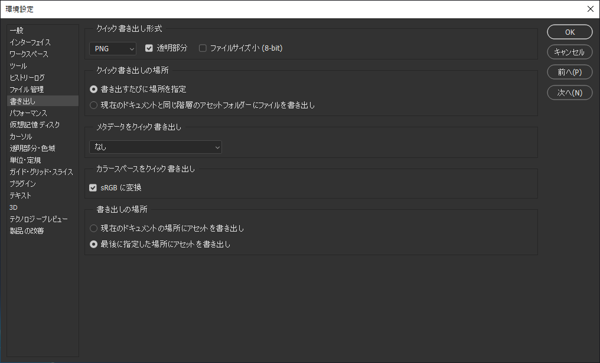600x363 pixels.
Task: Open the カーソル preferences category
Action: click(x=21, y=137)
